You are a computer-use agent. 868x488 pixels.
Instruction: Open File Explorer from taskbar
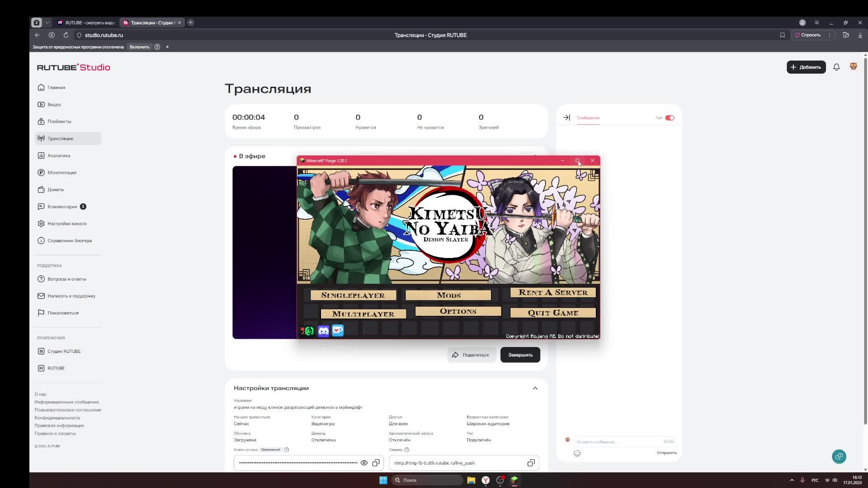click(x=471, y=480)
